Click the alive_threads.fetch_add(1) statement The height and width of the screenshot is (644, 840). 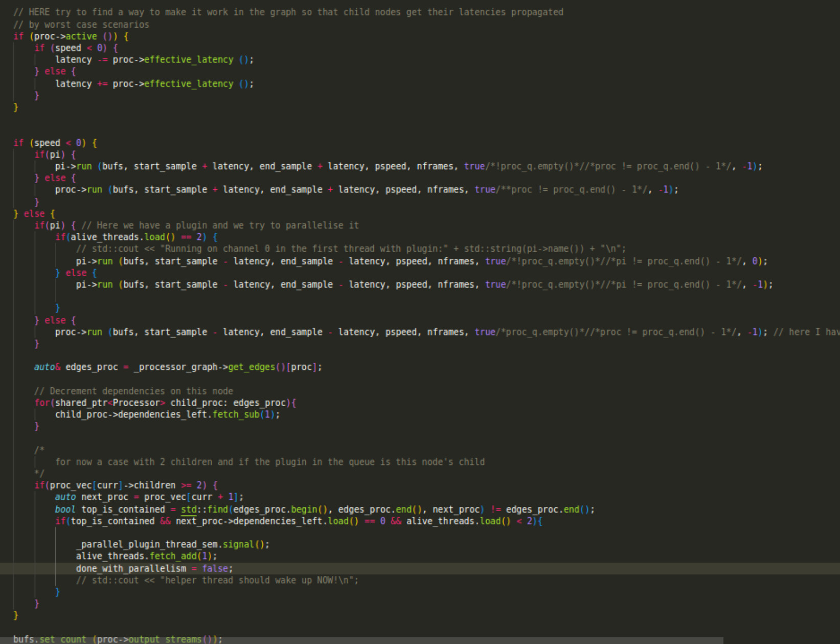(146, 557)
